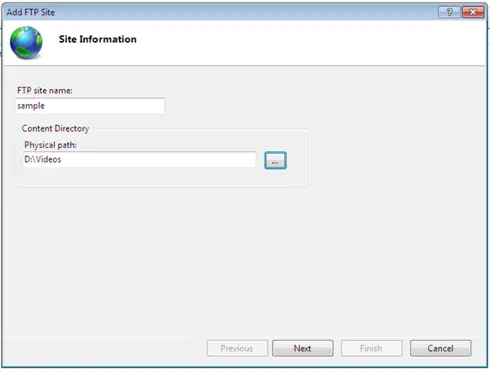Close the Add FTP Site dialog
This screenshot has width=493, height=375.
(x=473, y=12)
